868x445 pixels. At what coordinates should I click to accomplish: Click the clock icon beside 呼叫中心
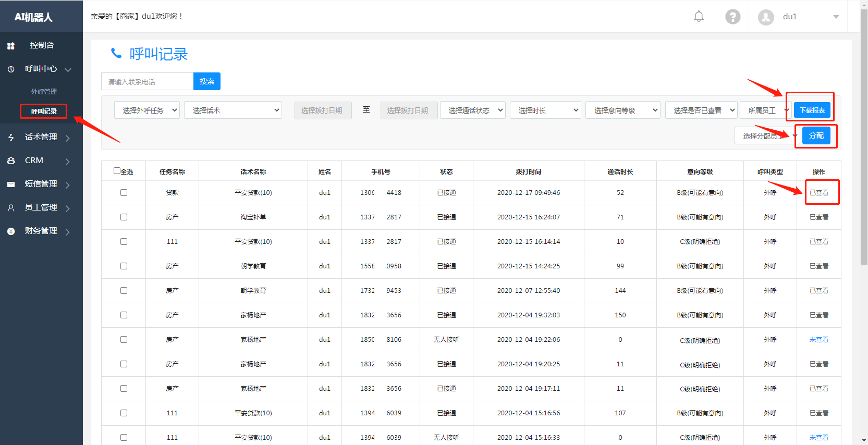(11, 69)
